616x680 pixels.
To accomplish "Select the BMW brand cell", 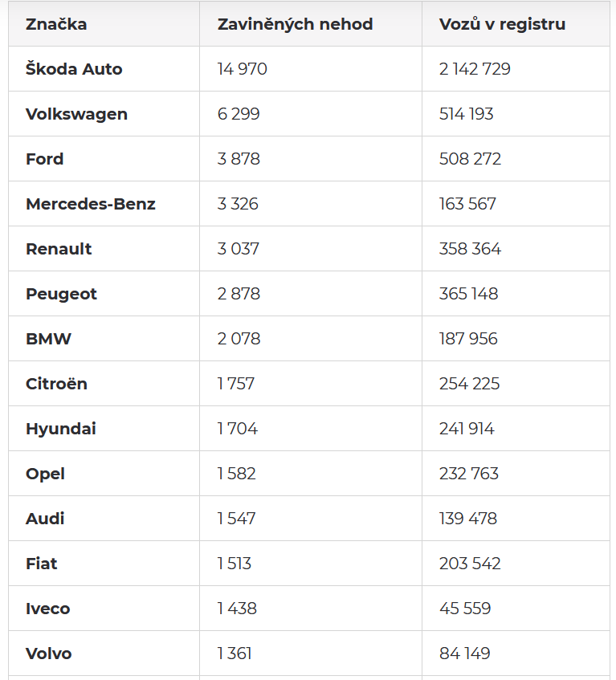I will tap(48, 339).
